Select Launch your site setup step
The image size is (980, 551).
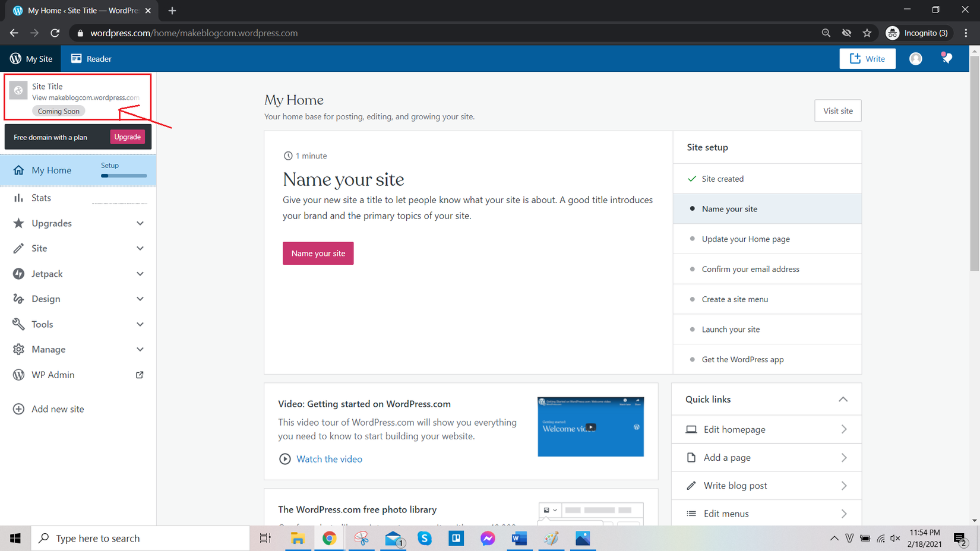point(767,330)
